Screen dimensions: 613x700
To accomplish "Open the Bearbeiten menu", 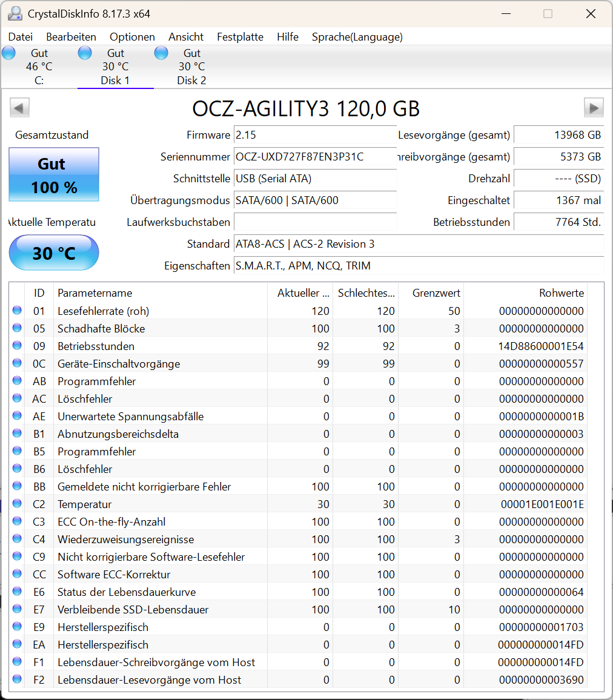I will (71, 36).
